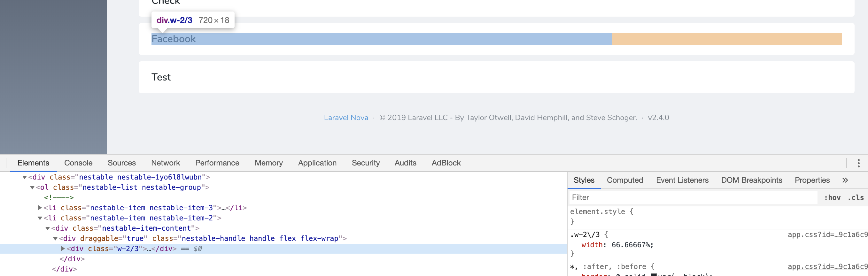
Task: Collapse the draggable nestable-handle div node
Action: click(55, 239)
